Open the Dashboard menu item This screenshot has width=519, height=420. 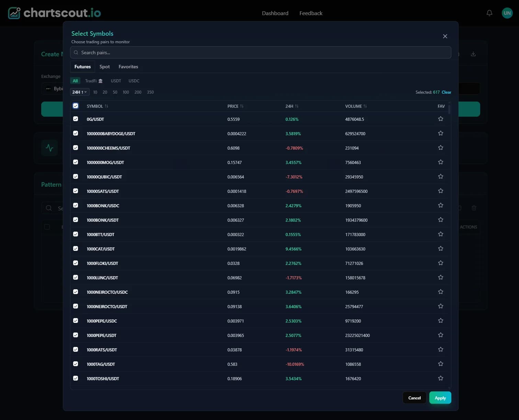[275, 13]
